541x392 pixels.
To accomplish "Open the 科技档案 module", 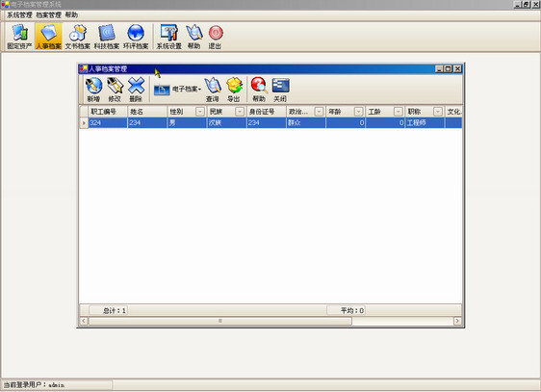I will point(107,37).
